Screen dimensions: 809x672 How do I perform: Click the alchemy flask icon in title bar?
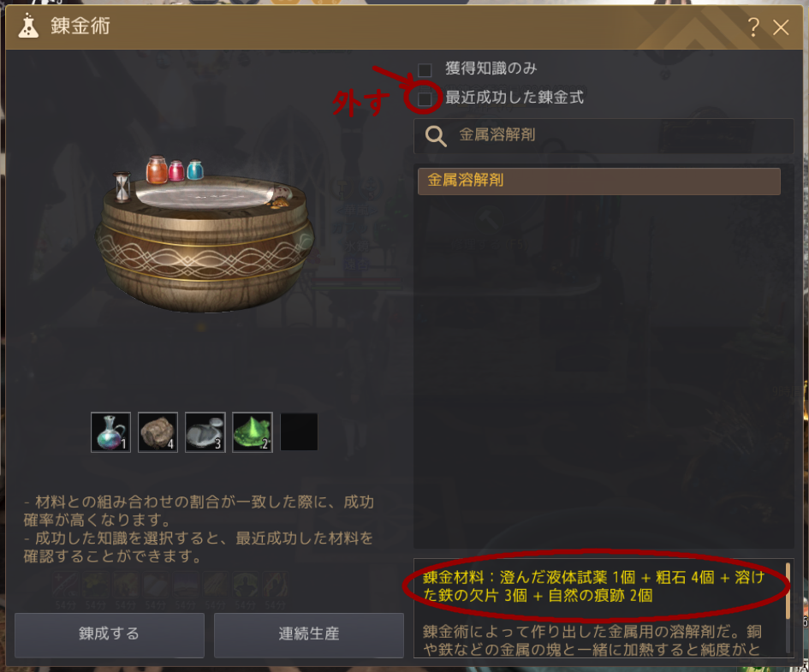click(28, 27)
